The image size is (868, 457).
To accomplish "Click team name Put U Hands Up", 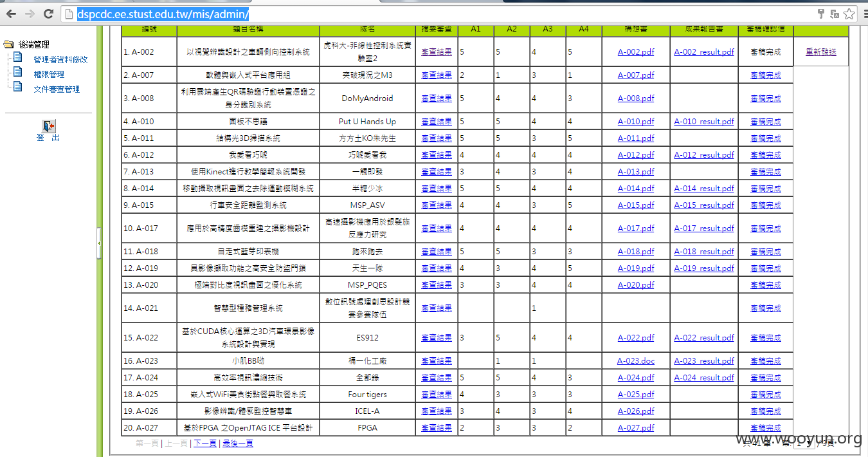I will pyautogui.click(x=367, y=122).
